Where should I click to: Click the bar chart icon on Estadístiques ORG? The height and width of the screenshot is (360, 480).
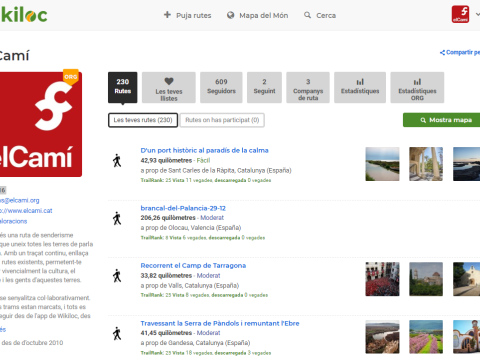tap(417, 82)
